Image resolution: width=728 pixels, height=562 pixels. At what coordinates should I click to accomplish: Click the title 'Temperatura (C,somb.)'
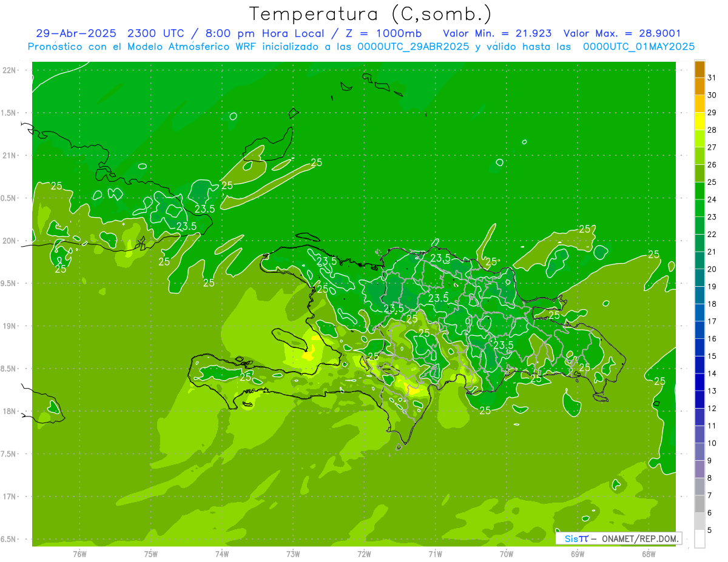click(371, 13)
